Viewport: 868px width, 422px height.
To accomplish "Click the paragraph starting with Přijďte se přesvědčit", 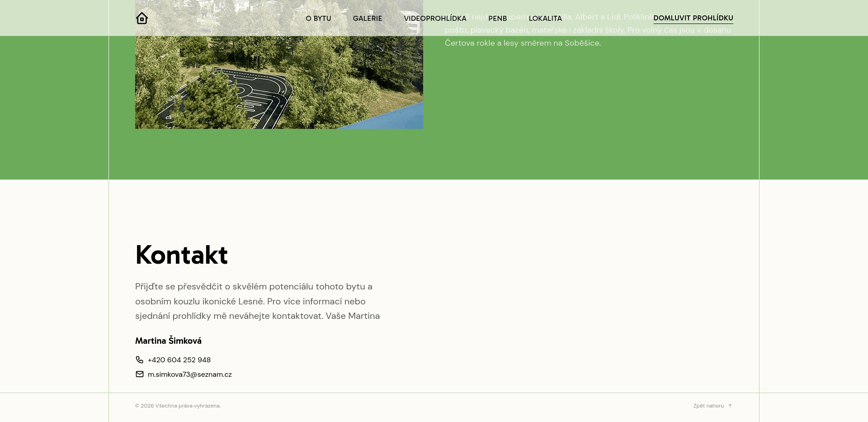I will [x=258, y=301].
